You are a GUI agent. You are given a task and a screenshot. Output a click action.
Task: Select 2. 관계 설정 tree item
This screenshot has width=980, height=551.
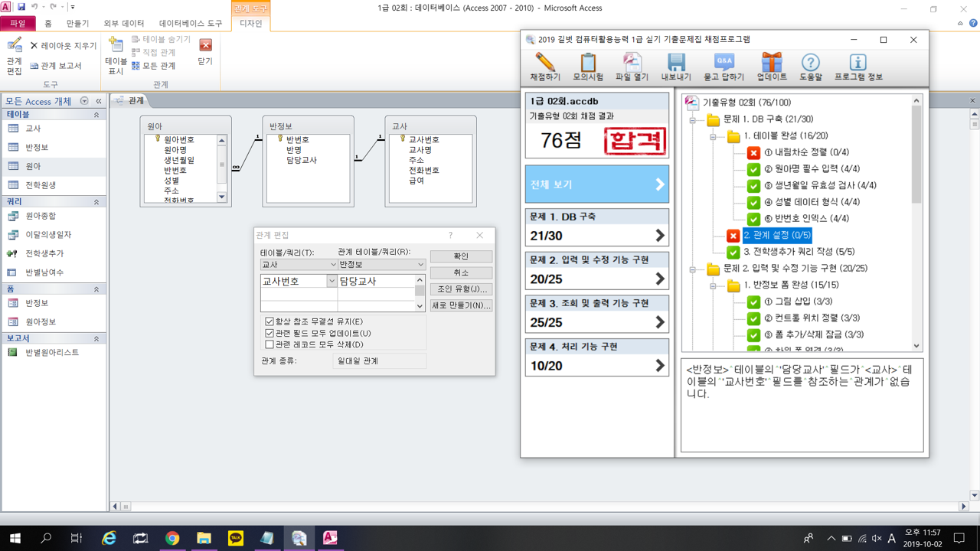pos(776,236)
